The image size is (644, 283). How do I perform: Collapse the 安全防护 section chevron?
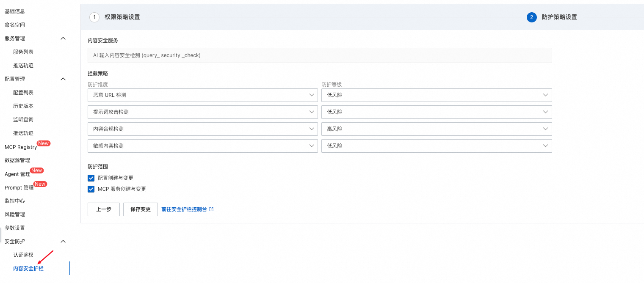click(63, 242)
